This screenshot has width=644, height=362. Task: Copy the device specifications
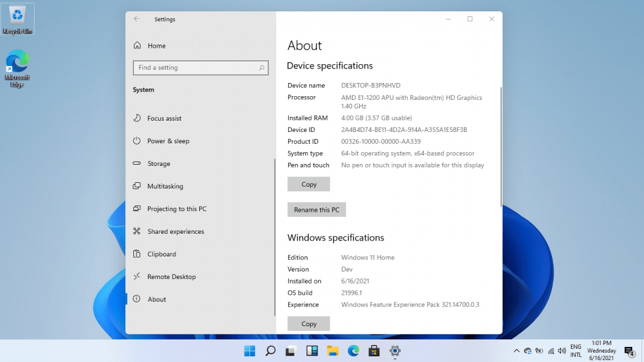coord(309,184)
